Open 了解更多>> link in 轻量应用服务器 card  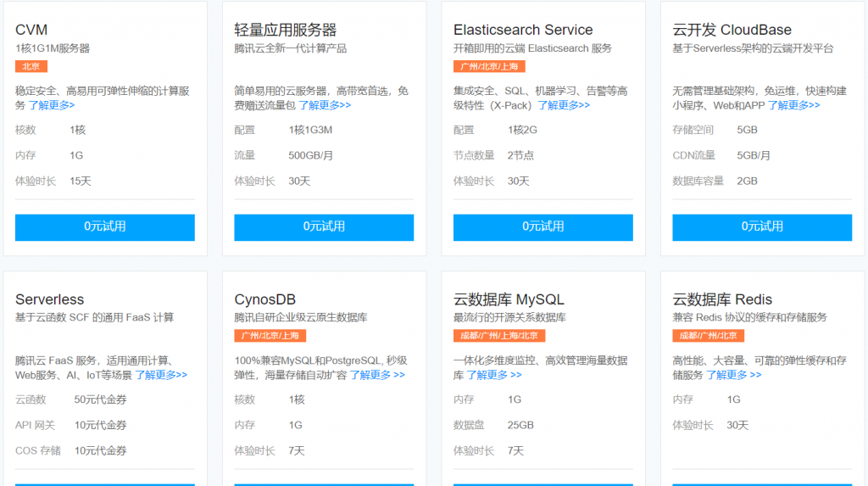pyautogui.click(x=325, y=105)
